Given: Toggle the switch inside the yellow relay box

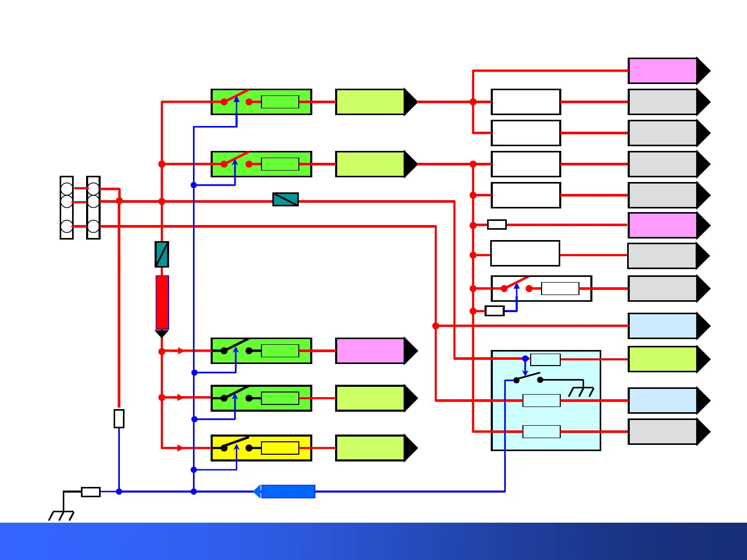Looking at the screenshot, I should [236, 445].
